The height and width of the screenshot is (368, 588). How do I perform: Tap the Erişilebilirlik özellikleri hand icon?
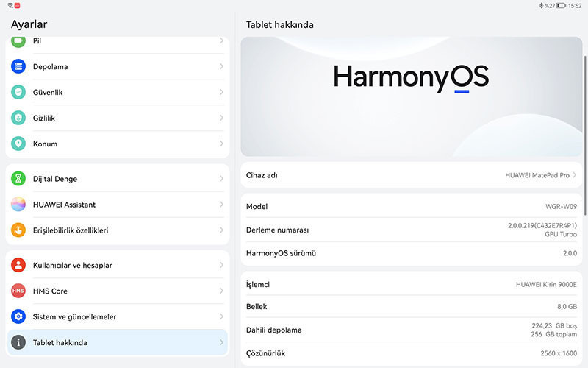18,230
